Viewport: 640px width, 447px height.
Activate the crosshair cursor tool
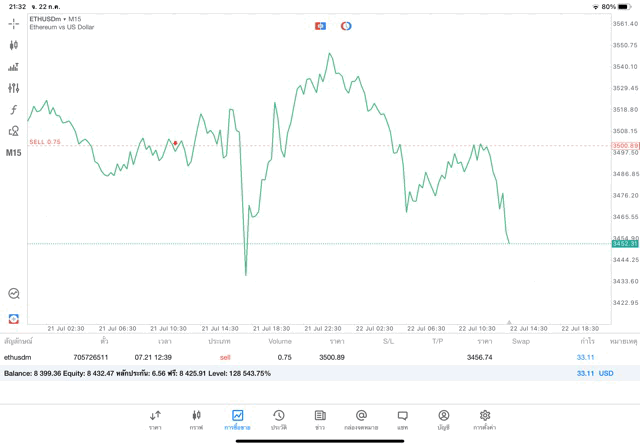click(x=14, y=23)
